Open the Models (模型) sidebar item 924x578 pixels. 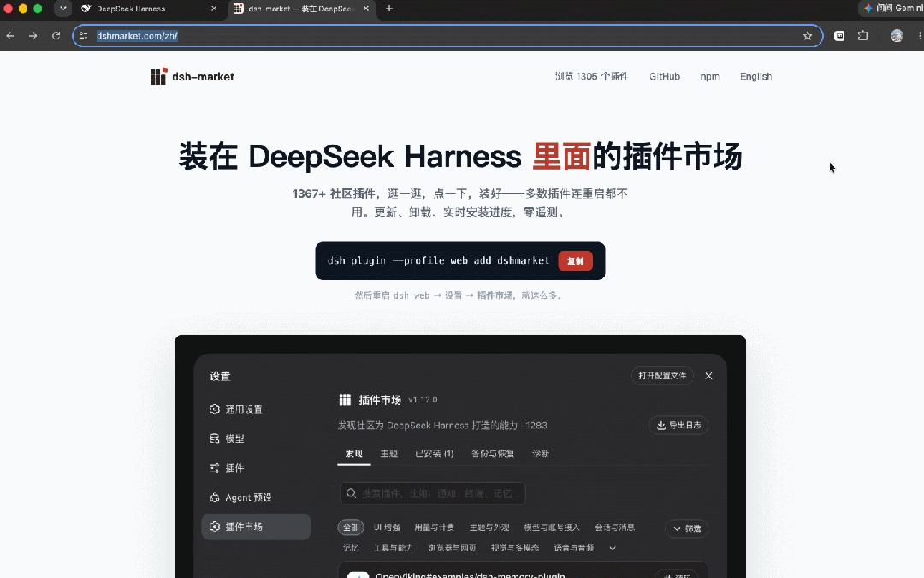[x=257, y=438]
